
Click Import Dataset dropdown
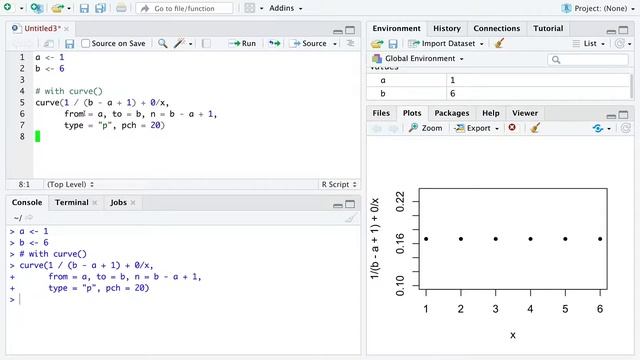(x=446, y=44)
